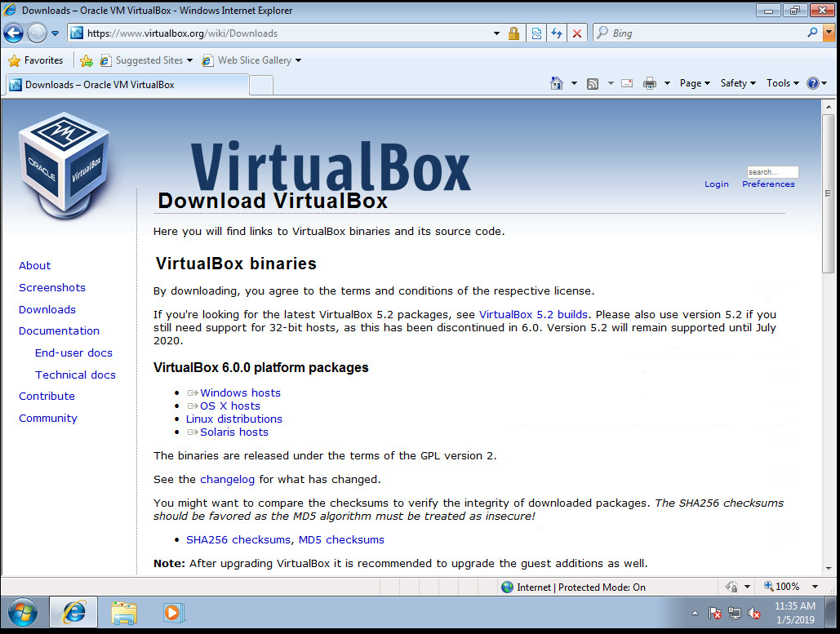Open the Community sidebar link
Viewport: 840px width, 634px height.
click(47, 419)
